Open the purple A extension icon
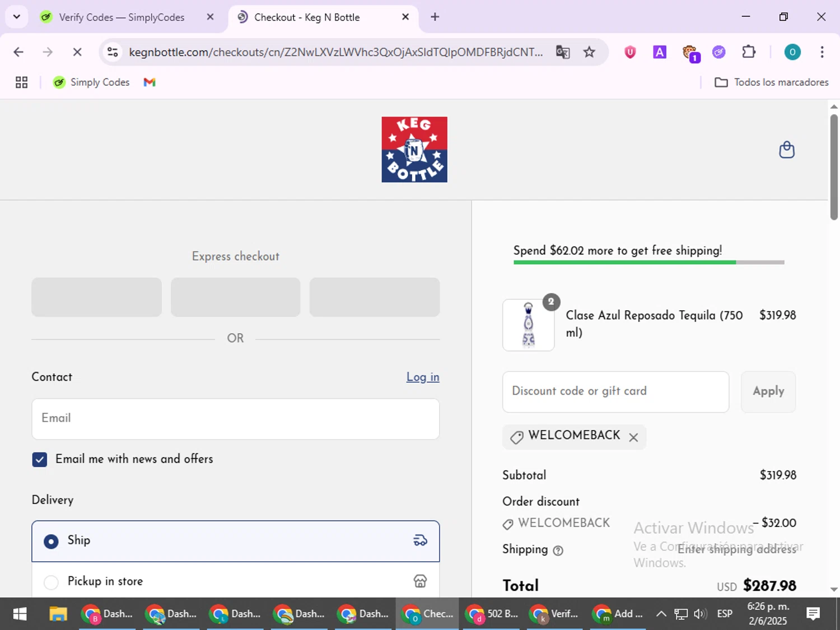This screenshot has height=630, width=840. pyautogui.click(x=660, y=52)
